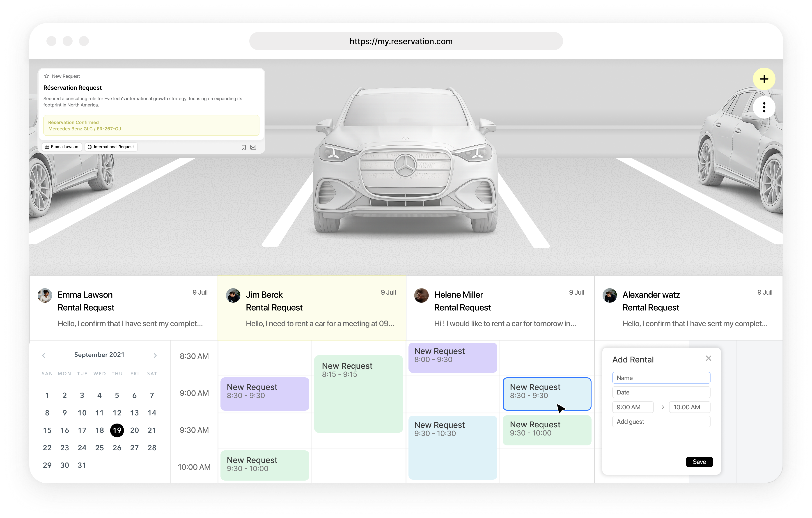Select the purple 8:30 - 9:30 request
Image resolution: width=812 pixels, height=518 pixels.
tap(265, 394)
